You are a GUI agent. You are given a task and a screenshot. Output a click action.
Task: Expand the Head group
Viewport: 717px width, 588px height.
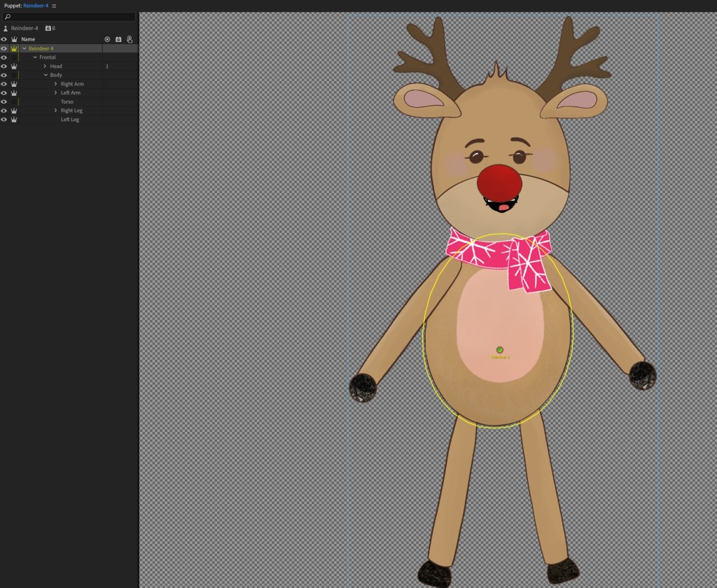point(45,66)
